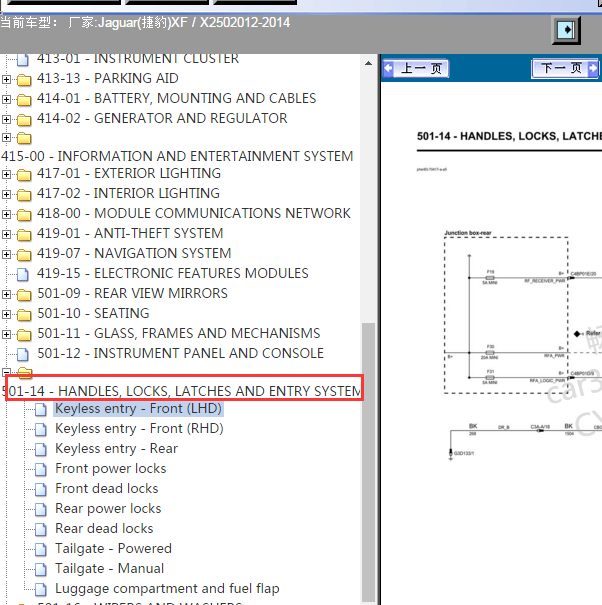The height and width of the screenshot is (605, 602).
Task: Open Luggage compartment and fuel flap
Action: [x=167, y=589]
